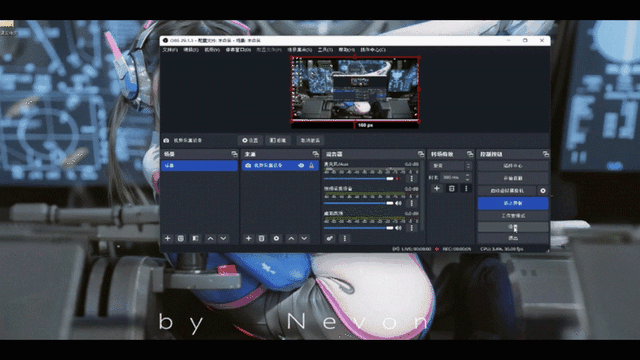Add a new source with the Sources plus icon

[248, 238]
